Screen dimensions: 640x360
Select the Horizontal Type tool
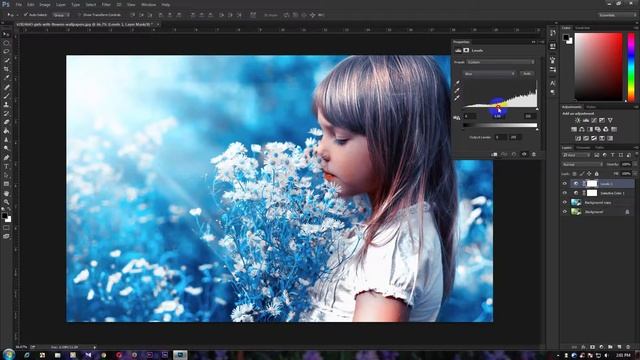click(x=6, y=167)
